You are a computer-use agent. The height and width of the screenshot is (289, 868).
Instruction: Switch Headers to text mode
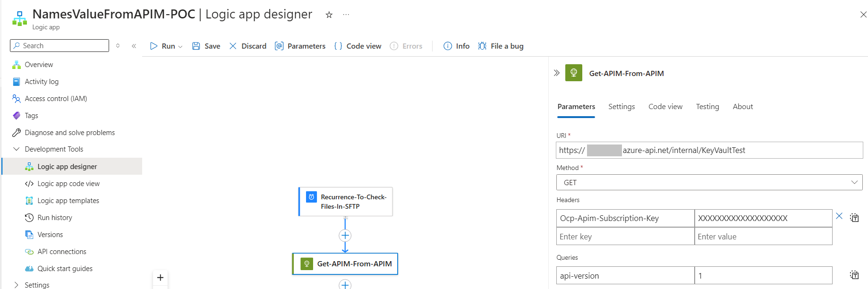pyautogui.click(x=855, y=217)
